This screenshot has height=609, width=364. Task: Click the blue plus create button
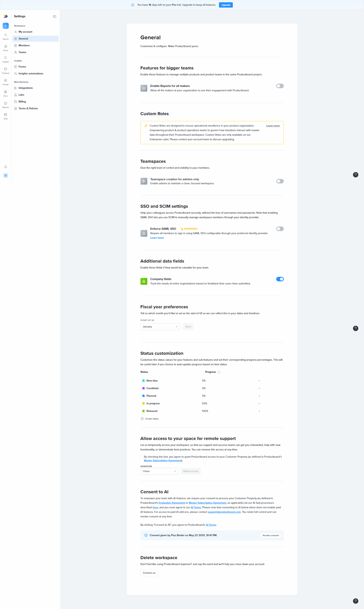click(6, 26)
